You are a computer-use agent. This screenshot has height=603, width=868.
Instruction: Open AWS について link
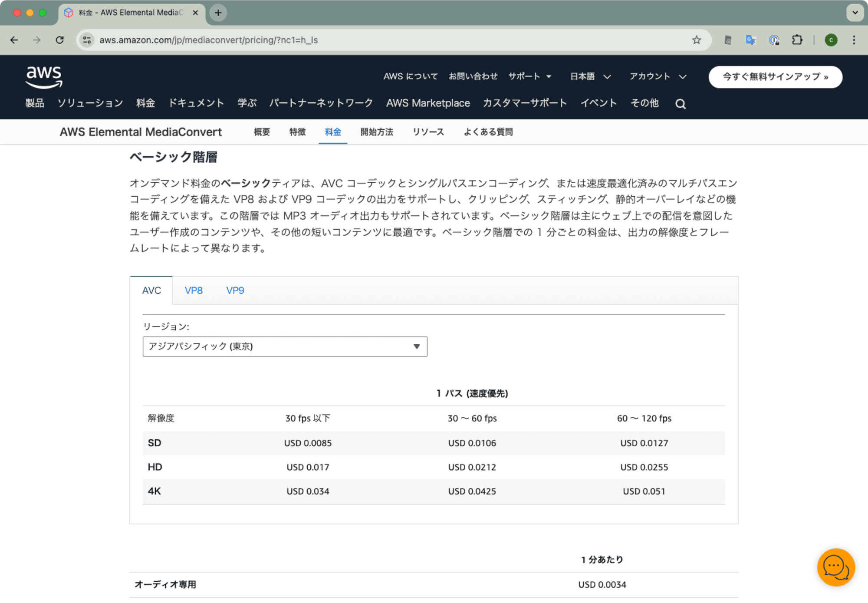[x=411, y=76]
